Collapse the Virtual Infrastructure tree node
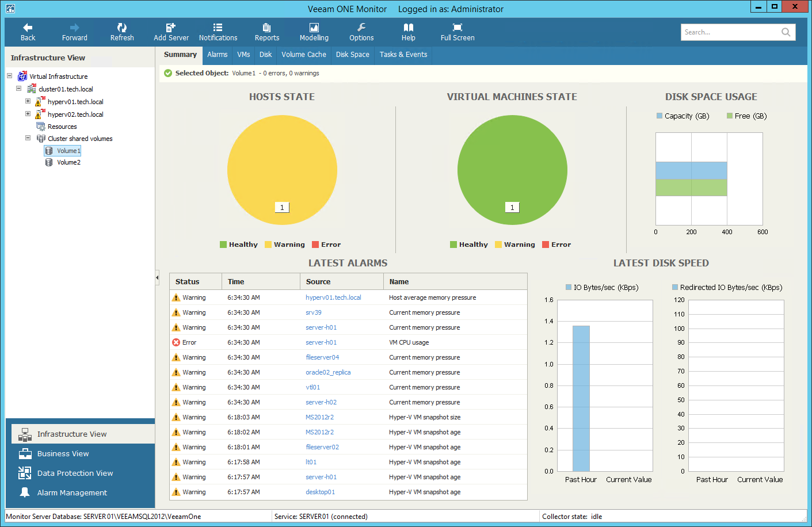Image resolution: width=812 pixels, height=527 pixels. [x=10, y=75]
